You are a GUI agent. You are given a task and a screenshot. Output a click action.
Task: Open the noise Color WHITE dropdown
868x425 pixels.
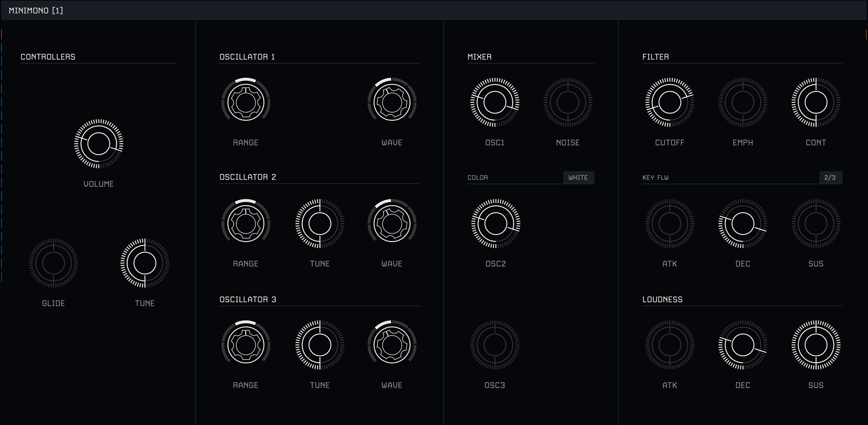(x=578, y=177)
